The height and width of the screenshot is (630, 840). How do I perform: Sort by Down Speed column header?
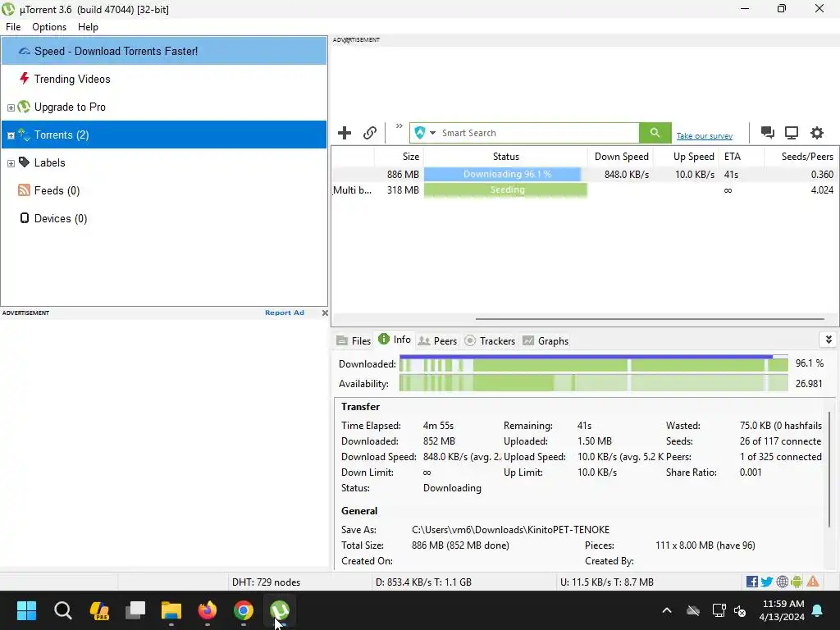point(620,157)
